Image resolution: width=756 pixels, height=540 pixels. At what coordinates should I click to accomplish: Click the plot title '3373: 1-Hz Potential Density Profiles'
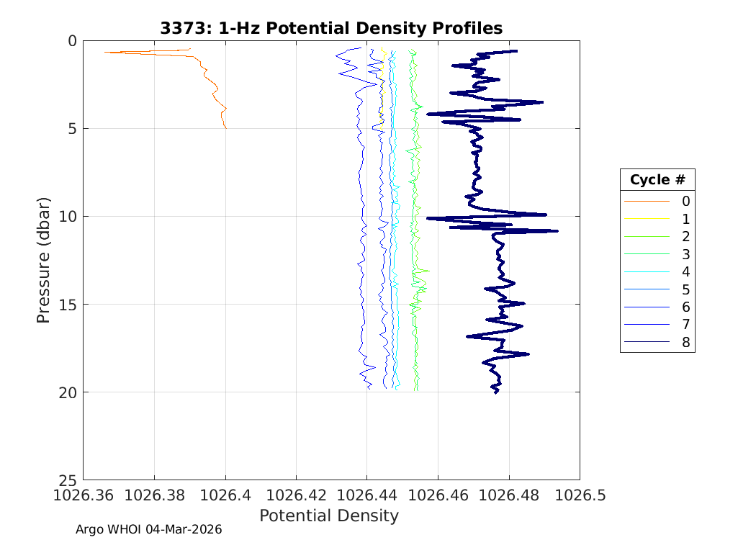pos(331,28)
